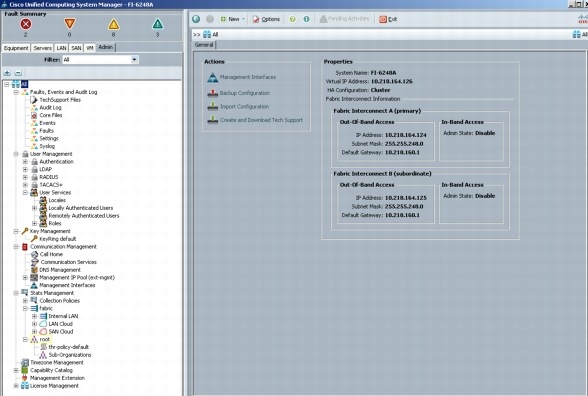Expand the LDAP node
The height and width of the screenshot is (396, 588).
(25, 170)
